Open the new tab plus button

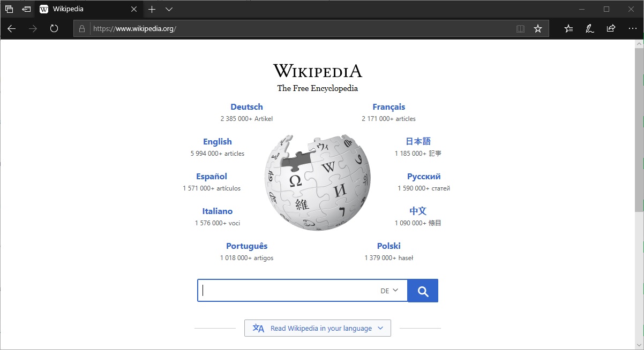(x=152, y=9)
